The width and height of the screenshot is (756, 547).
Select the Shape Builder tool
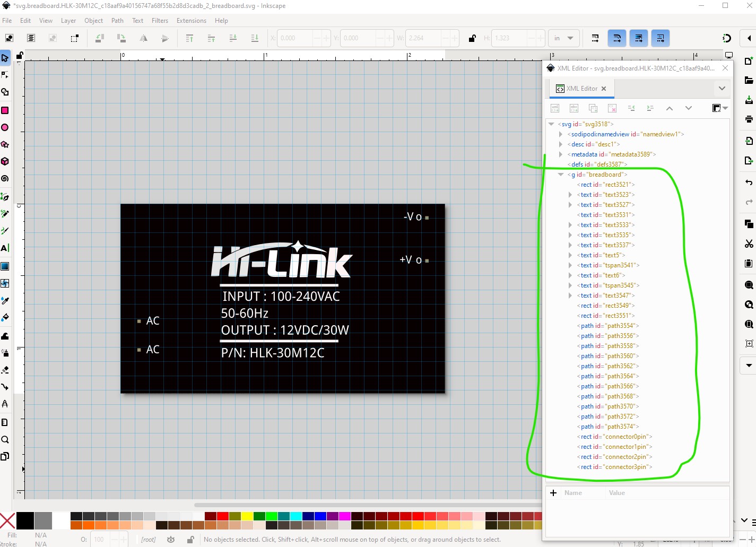pos(5,92)
